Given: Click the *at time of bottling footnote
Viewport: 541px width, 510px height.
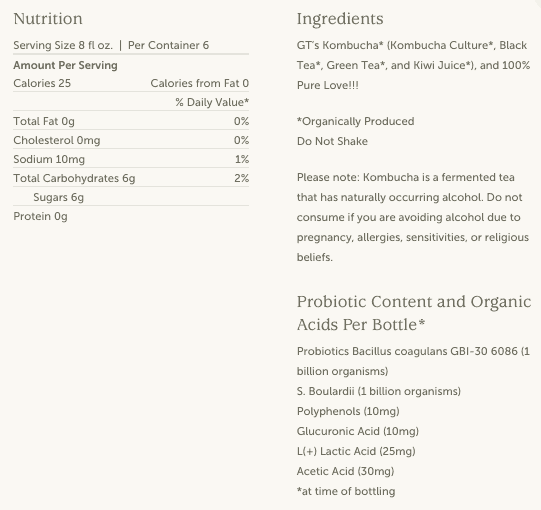Looking at the screenshot, I should (x=346, y=491).
